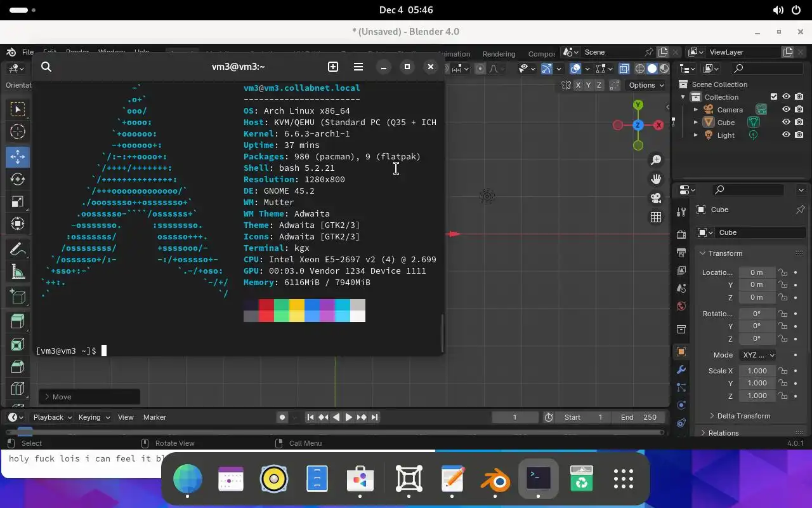Pick the Transform tool in Blender toolbar
This screenshot has height=508, width=812.
18,224
